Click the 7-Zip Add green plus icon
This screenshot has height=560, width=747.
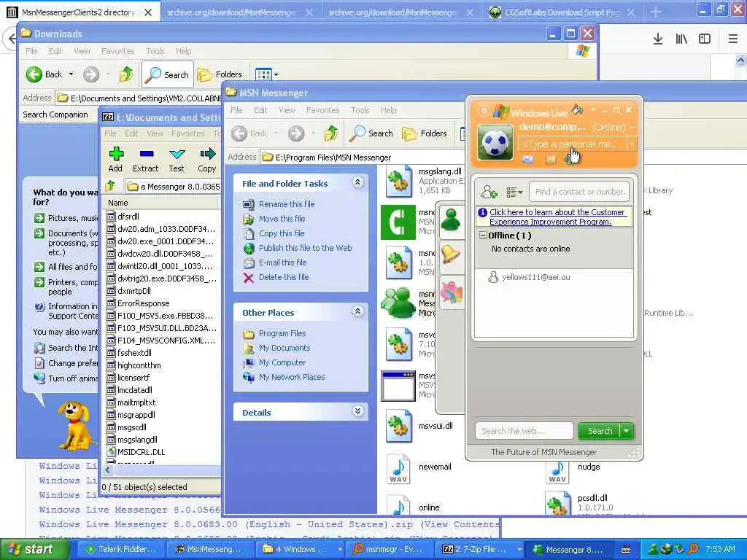[x=116, y=154]
